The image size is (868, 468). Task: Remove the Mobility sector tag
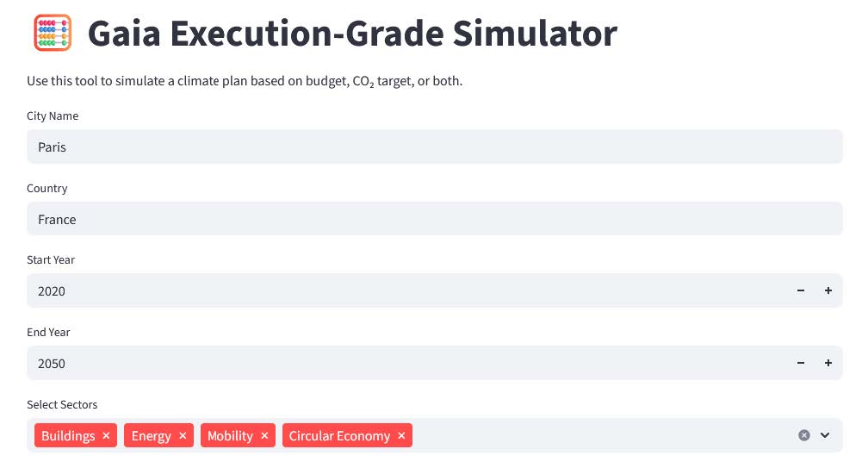pyautogui.click(x=264, y=436)
